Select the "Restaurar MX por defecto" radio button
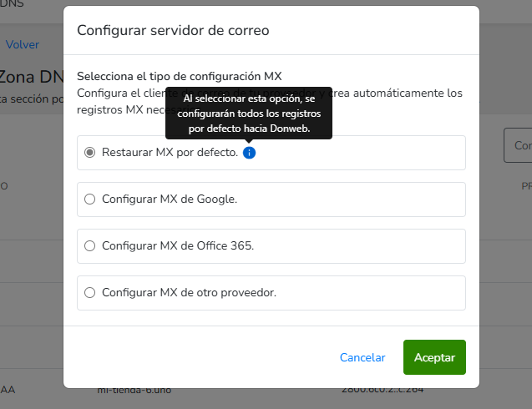532x409 pixels. [90, 153]
